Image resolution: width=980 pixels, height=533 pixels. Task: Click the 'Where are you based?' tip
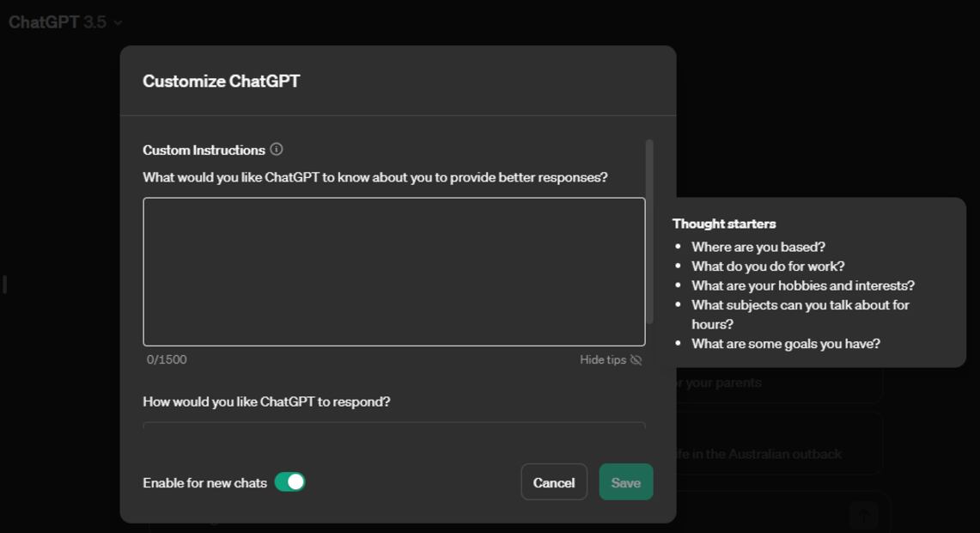[x=758, y=248]
